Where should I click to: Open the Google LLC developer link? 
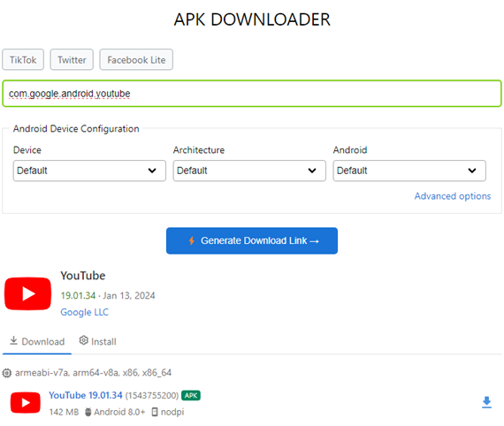[85, 312]
